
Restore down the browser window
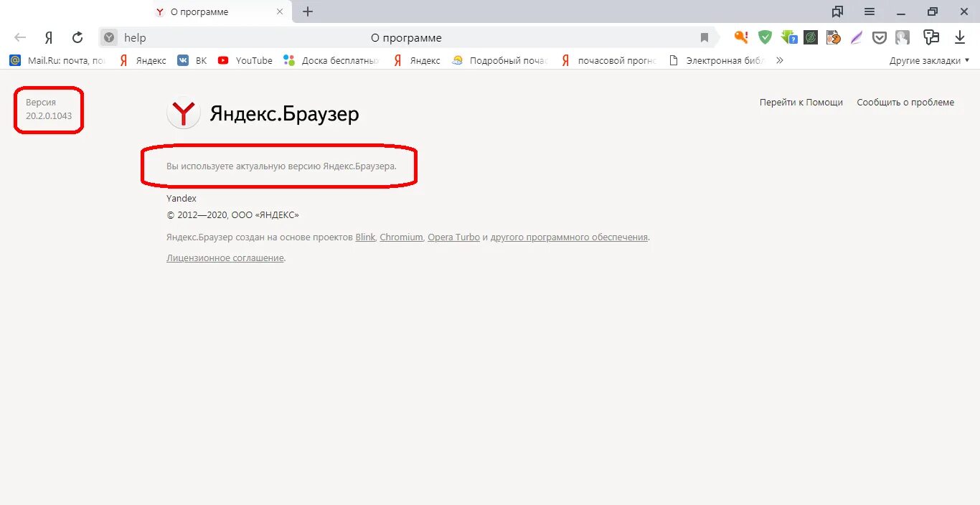[x=933, y=11]
